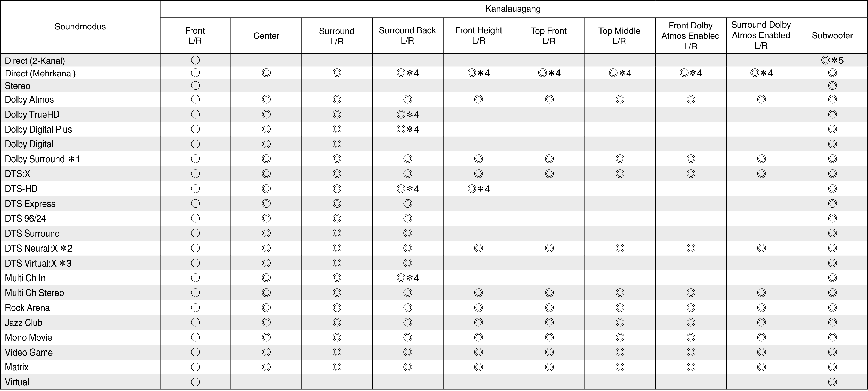
Task: Click the Front Dolby Atmos Enabled circle for DTS:X
Action: pos(691,174)
